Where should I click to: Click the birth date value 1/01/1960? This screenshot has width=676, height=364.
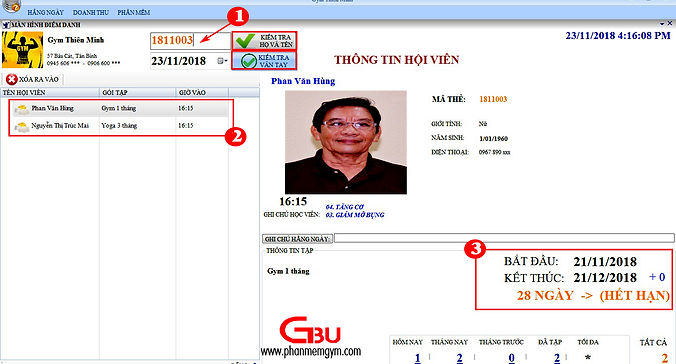click(x=493, y=138)
